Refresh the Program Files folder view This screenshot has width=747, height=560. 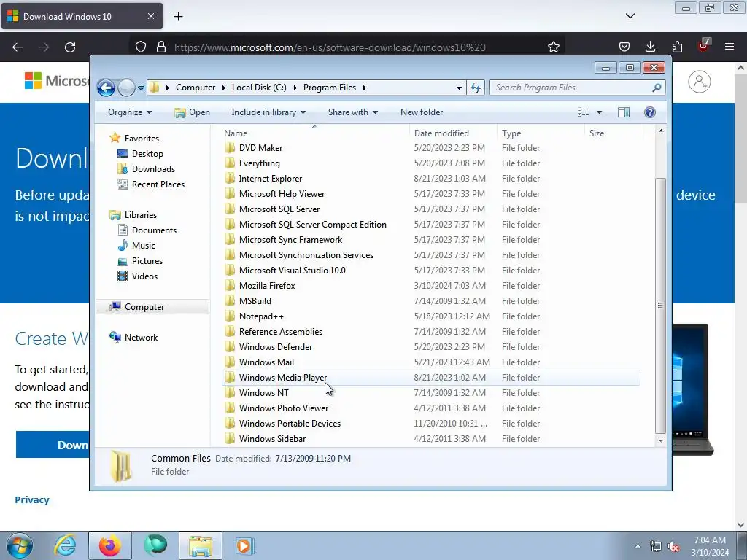476,87
